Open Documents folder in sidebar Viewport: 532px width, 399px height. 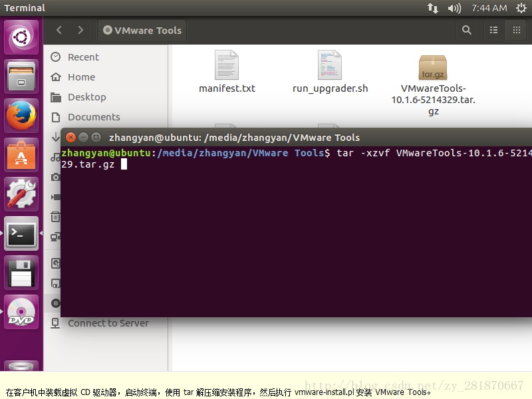106,117
